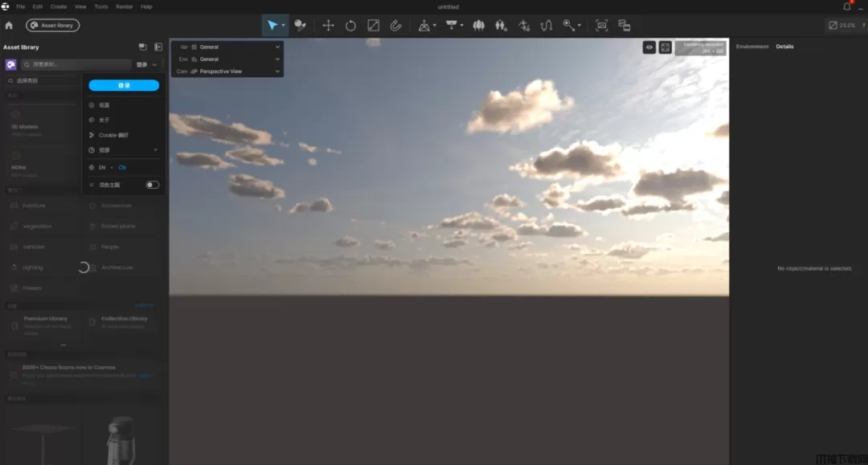
Task: Activate the Scale tool
Action: [x=373, y=26]
